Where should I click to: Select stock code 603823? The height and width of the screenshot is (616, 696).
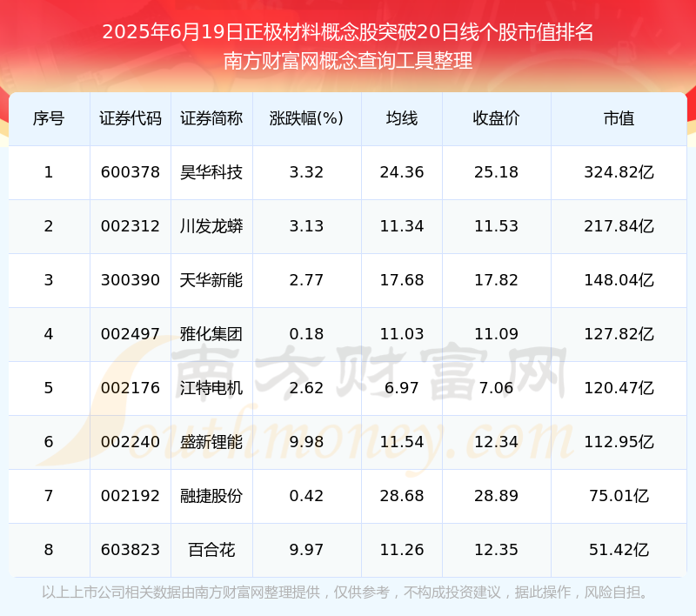130,550
